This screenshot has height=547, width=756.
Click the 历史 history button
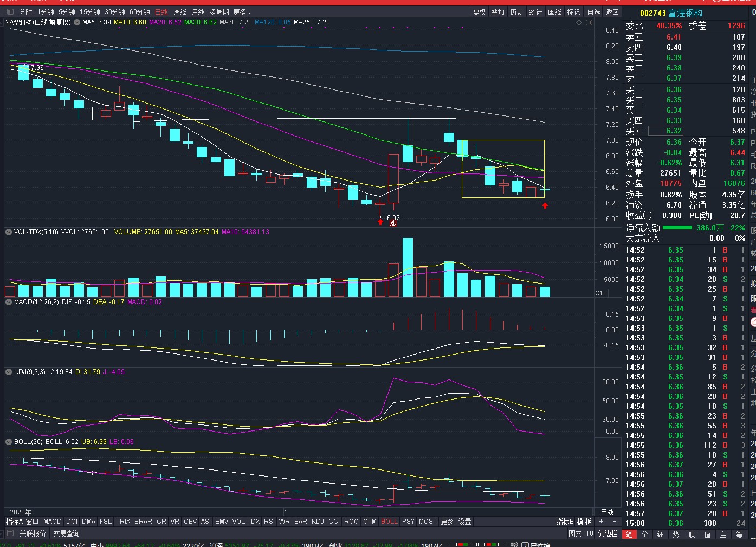click(517, 12)
